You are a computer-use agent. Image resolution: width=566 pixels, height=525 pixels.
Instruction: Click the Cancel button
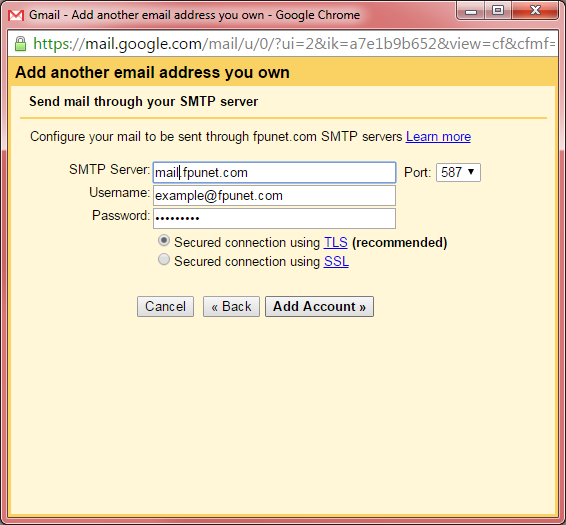[x=165, y=307]
